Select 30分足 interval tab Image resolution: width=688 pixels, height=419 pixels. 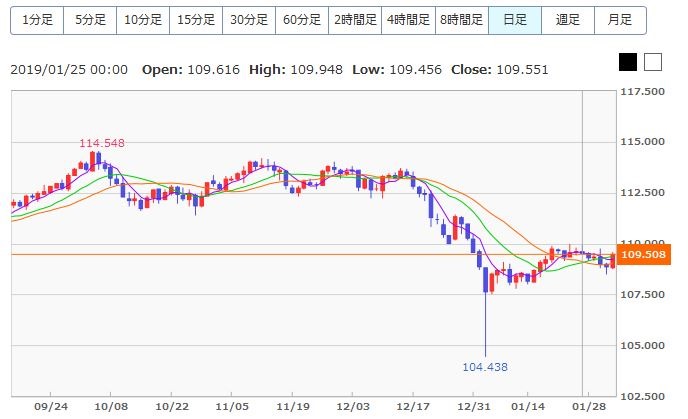pos(249,20)
